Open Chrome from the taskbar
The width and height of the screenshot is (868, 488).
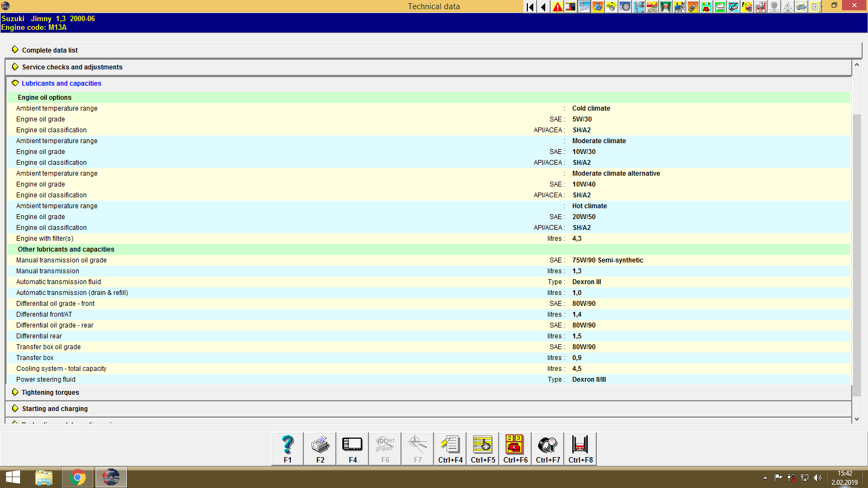(x=78, y=477)
